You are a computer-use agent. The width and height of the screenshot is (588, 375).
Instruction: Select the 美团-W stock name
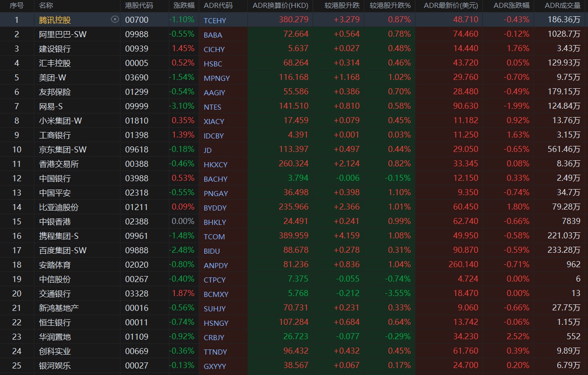pyautogui.click(x=53, y=77)
